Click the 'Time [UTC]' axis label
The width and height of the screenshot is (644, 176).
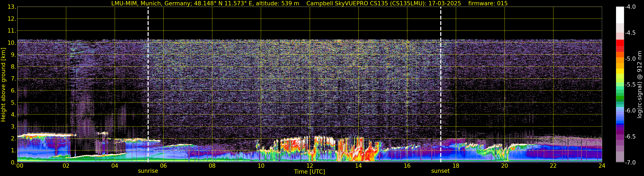tap(310, 172)
